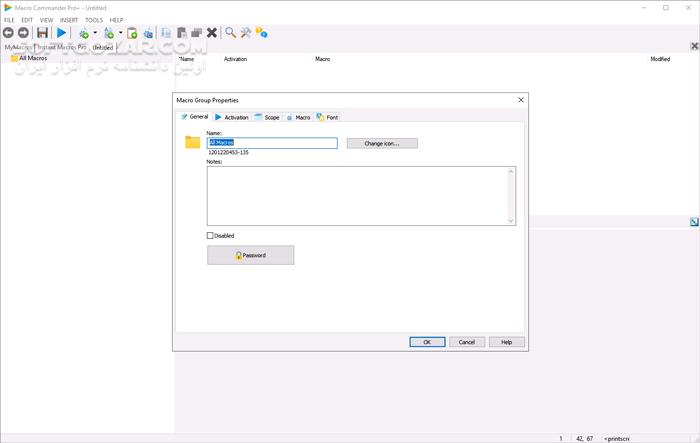The image size is (700, 443).
Task: Open the EDIT menu
Action: tap(27, 20)
